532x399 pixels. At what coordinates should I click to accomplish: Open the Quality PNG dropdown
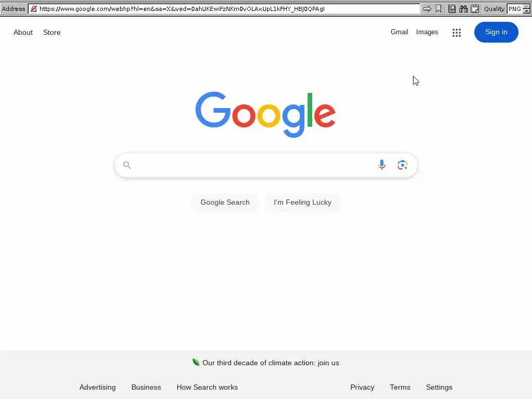tap(515, 9)
